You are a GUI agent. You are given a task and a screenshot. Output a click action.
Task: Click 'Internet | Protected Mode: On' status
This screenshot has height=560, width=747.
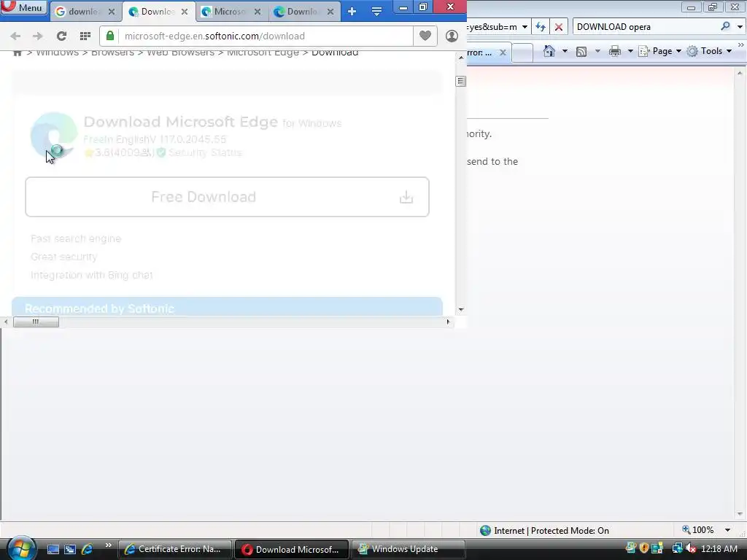click(x=544, y=531)
